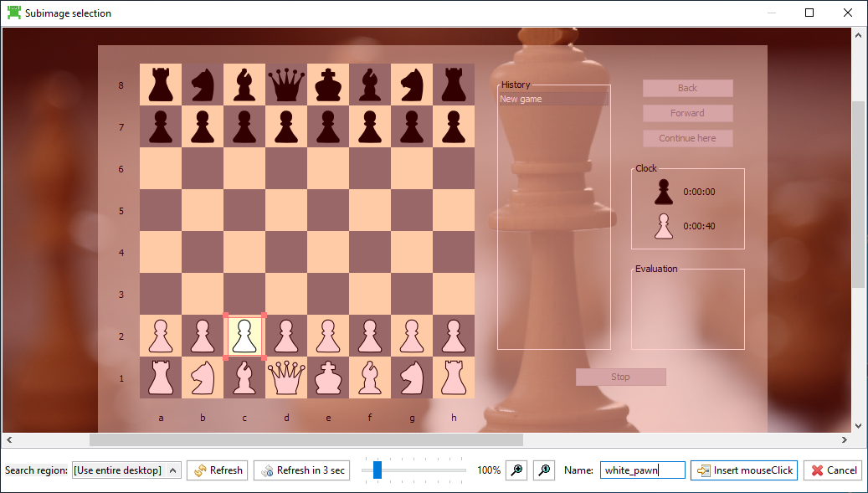Select New game entry in History

(552, 99)
